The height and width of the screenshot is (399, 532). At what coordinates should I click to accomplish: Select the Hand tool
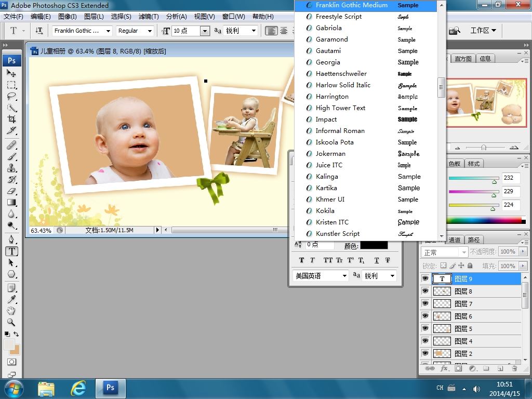click(x=11, y=311)
